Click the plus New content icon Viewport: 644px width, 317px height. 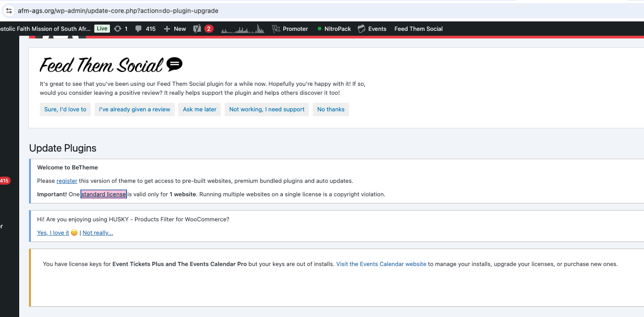click(167, 29)
